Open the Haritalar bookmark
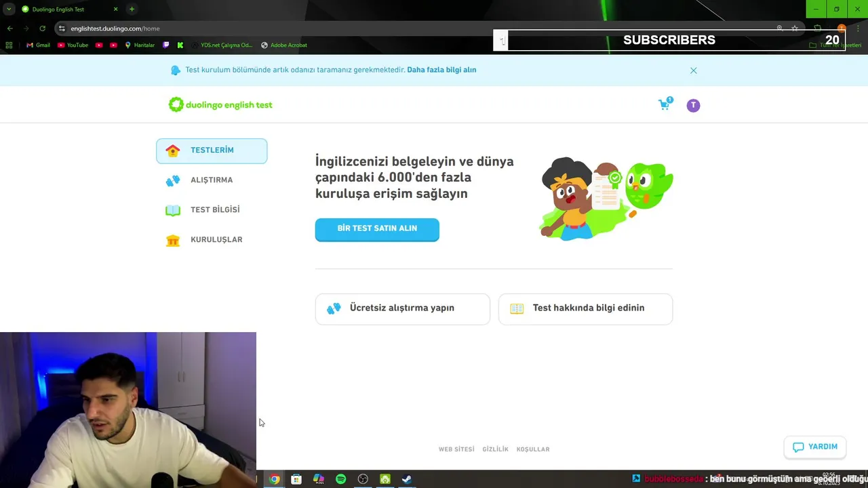This screenshot has width=868, height=488. coord(140,45)
